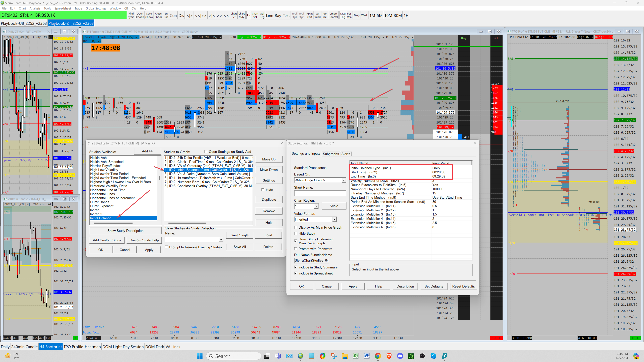
Task: Uncheck Include in Spreadsheet option
Action: point(296,273)
